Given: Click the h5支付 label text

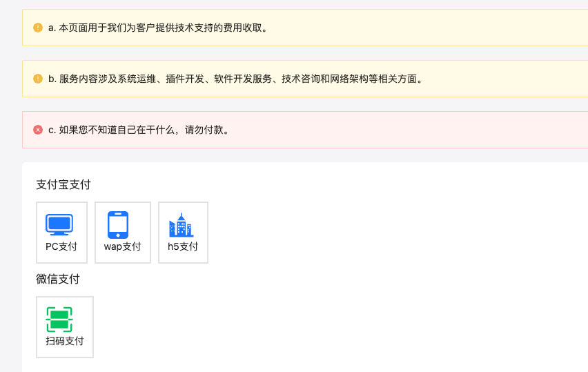Looking at the screenshot, I should pyautogui.click(x=183, y=246).
